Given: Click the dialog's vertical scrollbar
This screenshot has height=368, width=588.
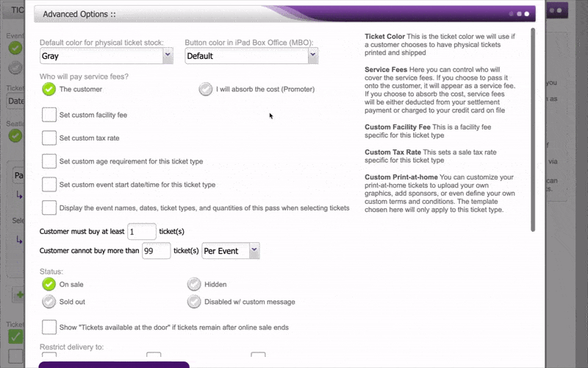Looking at the screenshot, I should [x=534, y=132].
